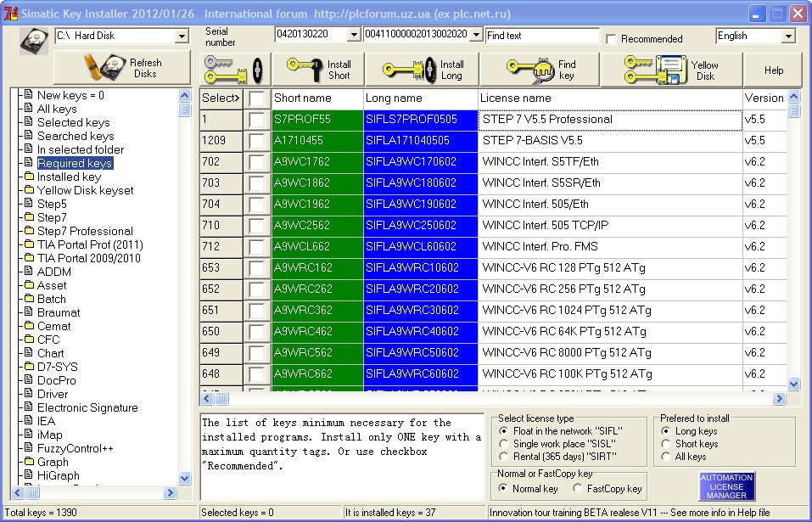Image resolution: width=812 pixels, height=522 pixels.
Task: Open the Hard Disk drive dropdown
Action: pyautogui.click(x=182, y=36)
